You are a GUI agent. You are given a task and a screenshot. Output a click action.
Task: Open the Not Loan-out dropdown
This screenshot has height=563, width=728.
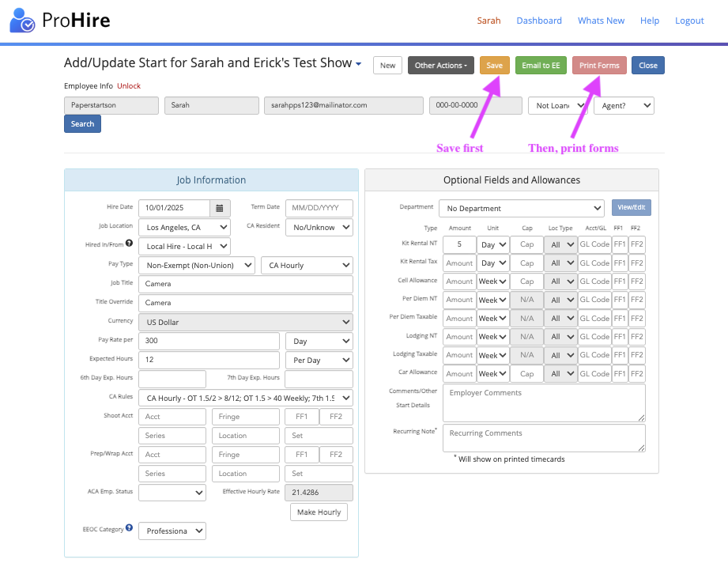click(x=558, y=105)
